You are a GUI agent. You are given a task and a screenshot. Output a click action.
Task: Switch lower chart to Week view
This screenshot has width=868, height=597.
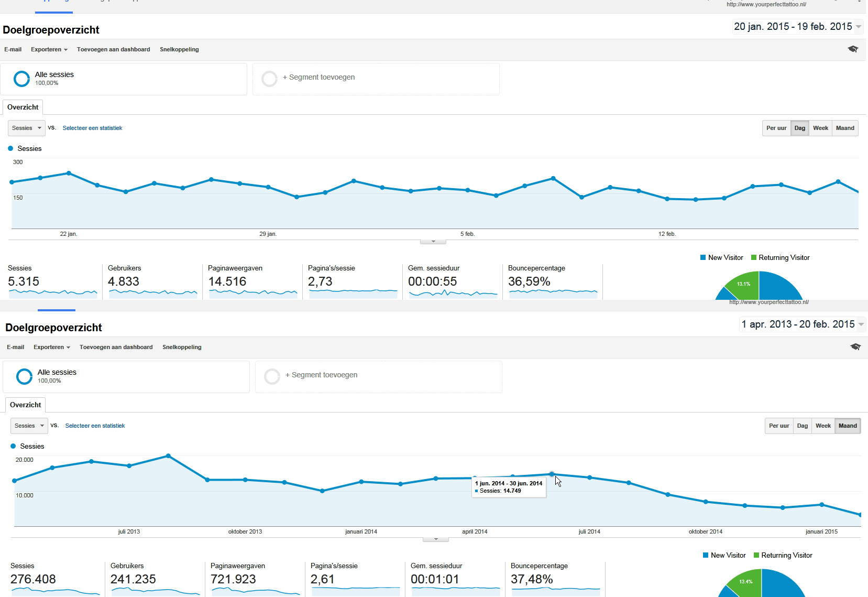coord(823,426)
